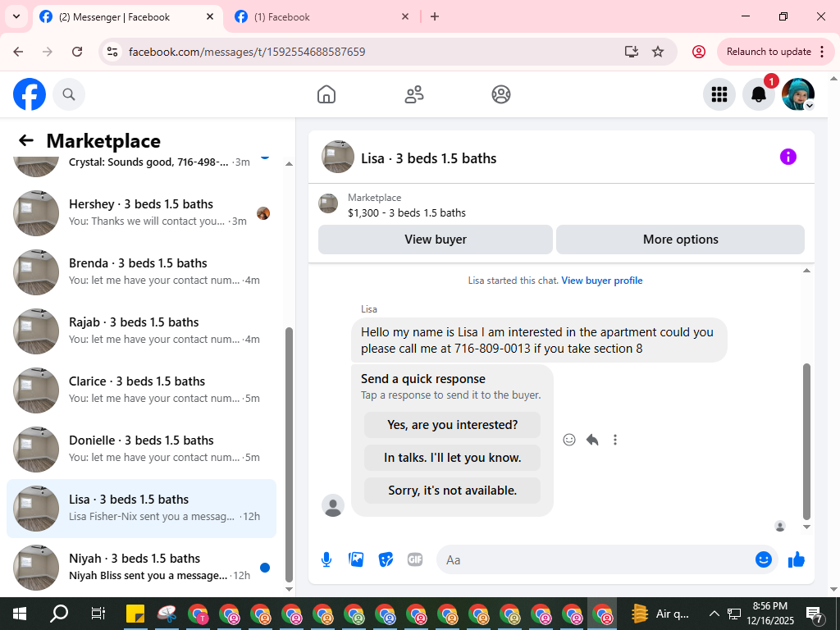Choose a sticker in the composer

(386, 559)
